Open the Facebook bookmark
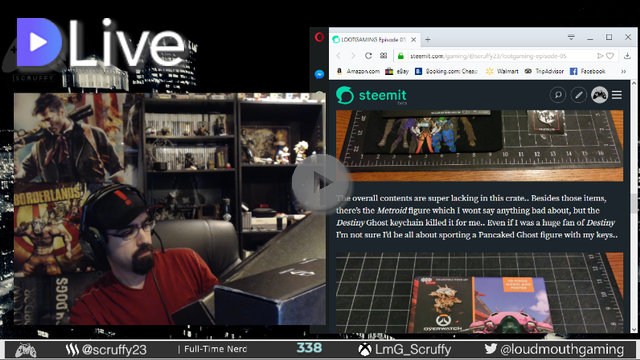 587,71
